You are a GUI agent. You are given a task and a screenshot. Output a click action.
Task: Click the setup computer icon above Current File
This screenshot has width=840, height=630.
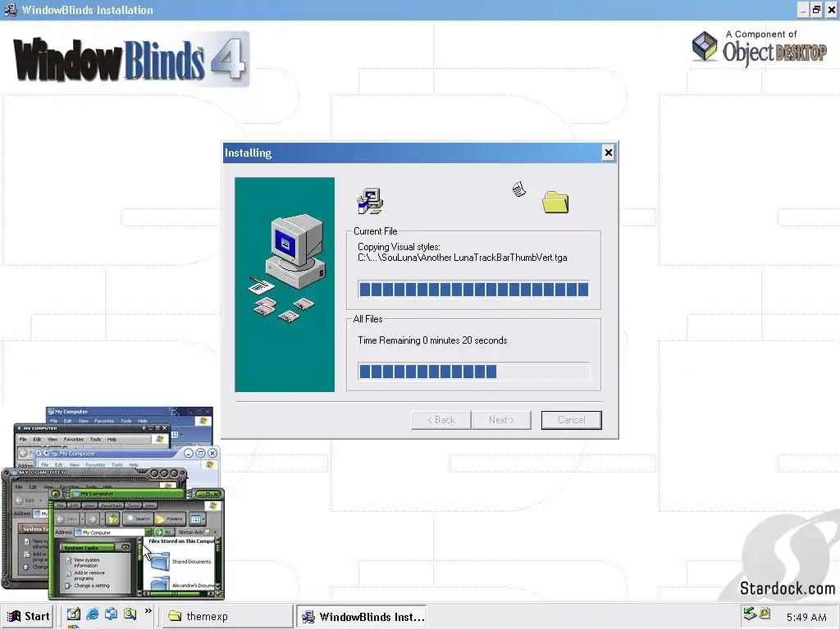coord(370,201)
